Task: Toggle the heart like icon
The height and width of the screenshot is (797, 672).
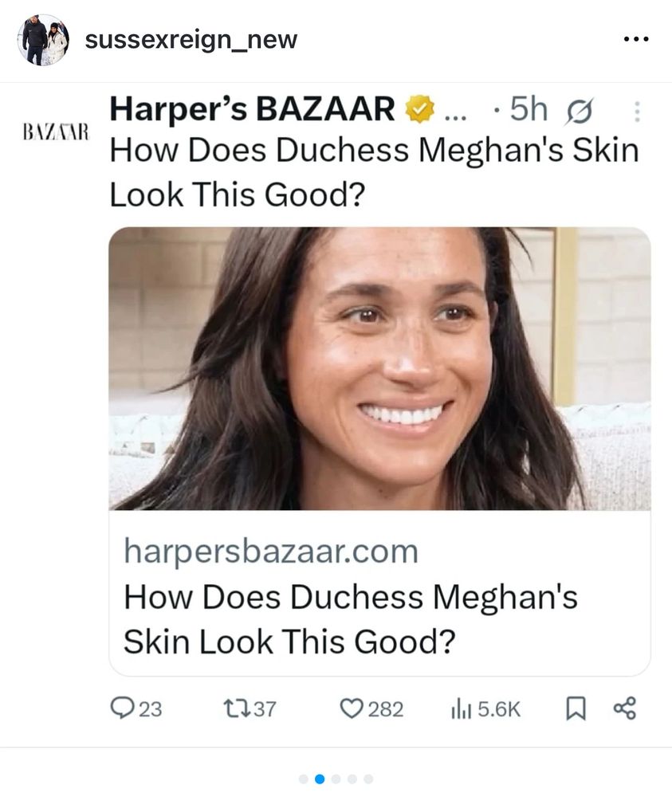Action: [351, 708]
